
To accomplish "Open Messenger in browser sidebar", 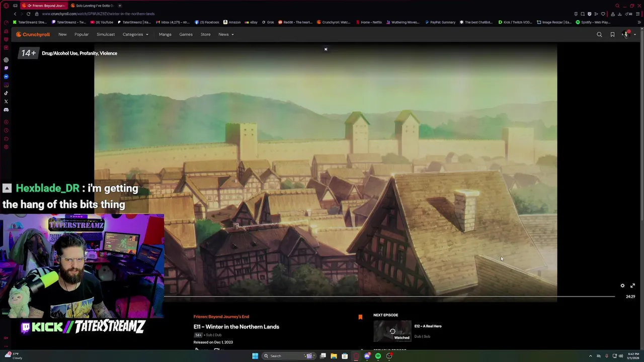I will point(6,76).
